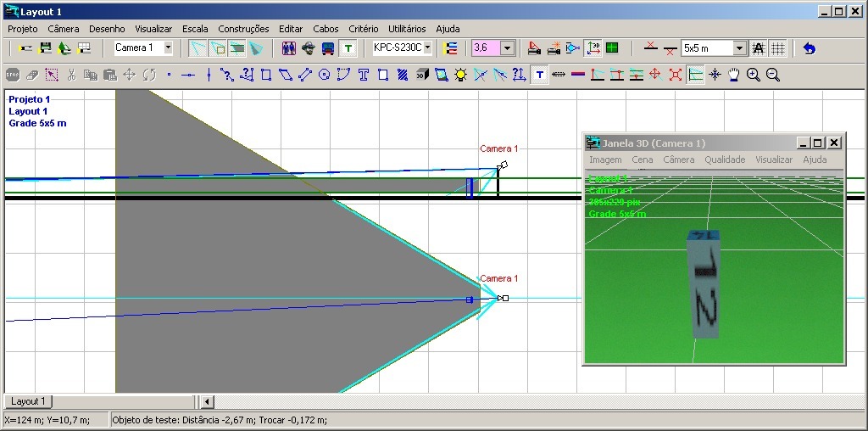Undo with the blue back arrow
The image size is (868, 431).
pyautogui.click(x=810, y=48)
